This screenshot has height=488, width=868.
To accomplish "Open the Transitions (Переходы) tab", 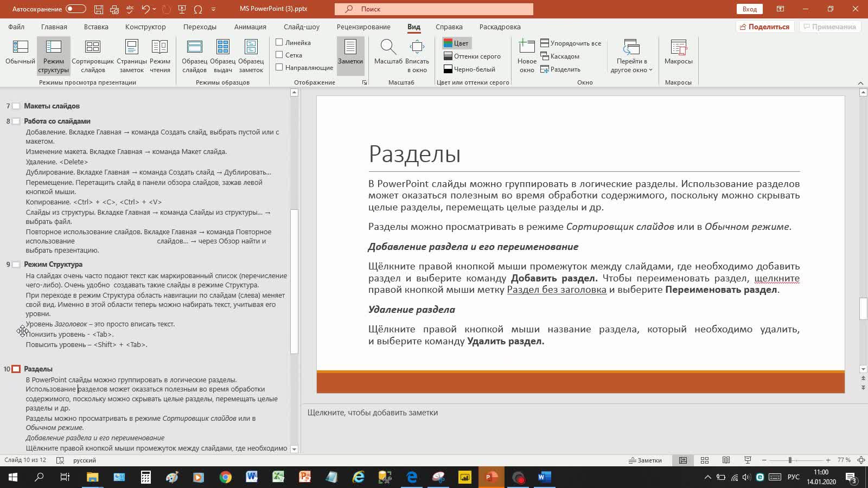I will click(x=200, y=27).
